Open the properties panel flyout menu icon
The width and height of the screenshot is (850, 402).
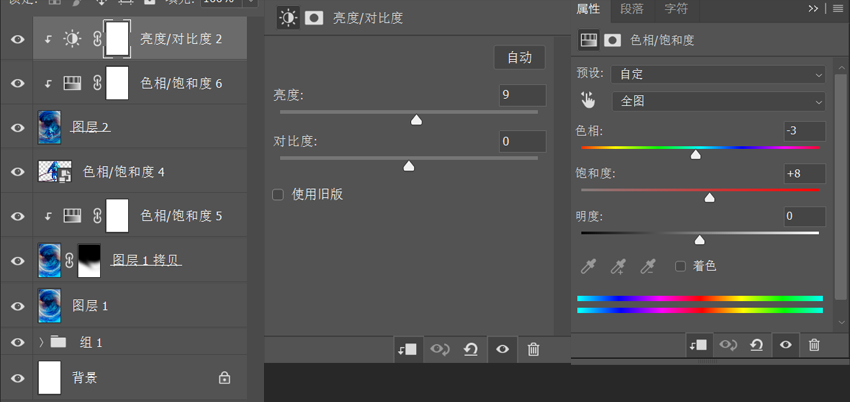pos(837,8)
